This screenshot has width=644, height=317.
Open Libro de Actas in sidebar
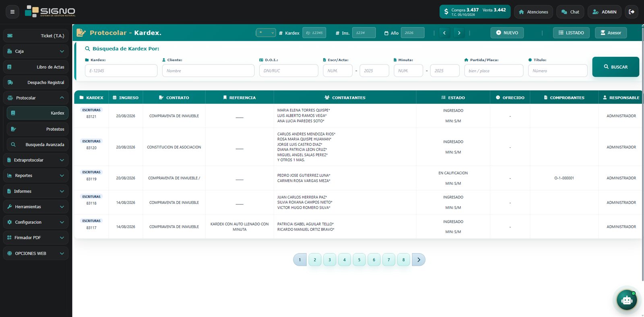pyautogui.click(x=36, y=67)
